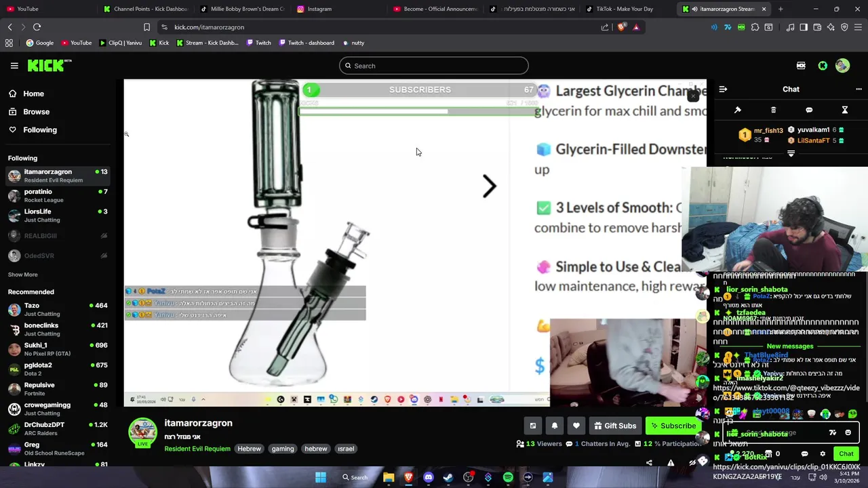Open Following in Kick sidebar
The height and width of the screenshot is (488, 868).
(33, 129)
